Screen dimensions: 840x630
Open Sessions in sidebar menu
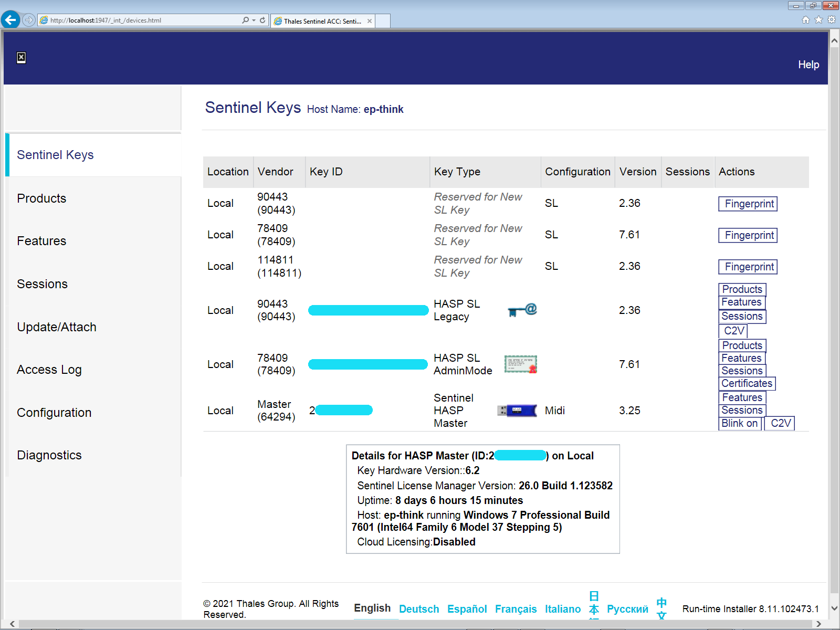(x=42, y=284)
